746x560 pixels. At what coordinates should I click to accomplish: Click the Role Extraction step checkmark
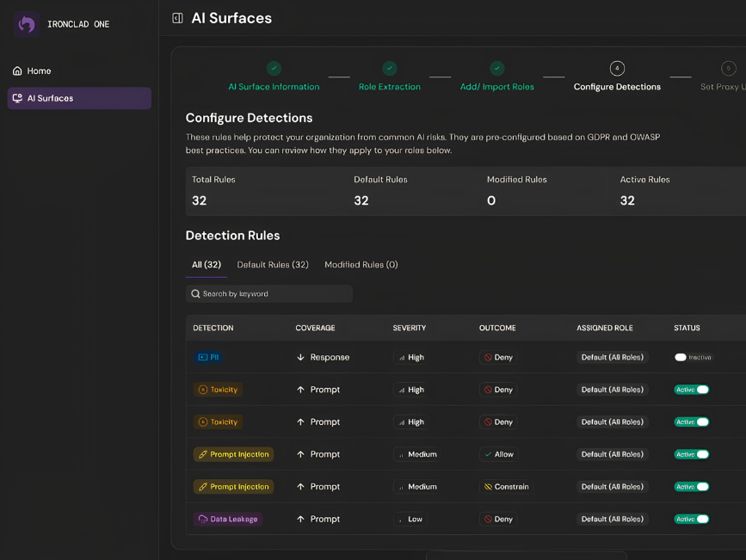(x=389, y=68)
